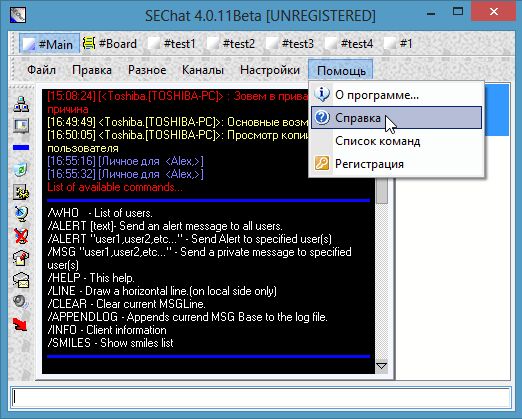Open the Настройки menu
The height and width of the screenshot is (419, 522).
click(270, 70)
